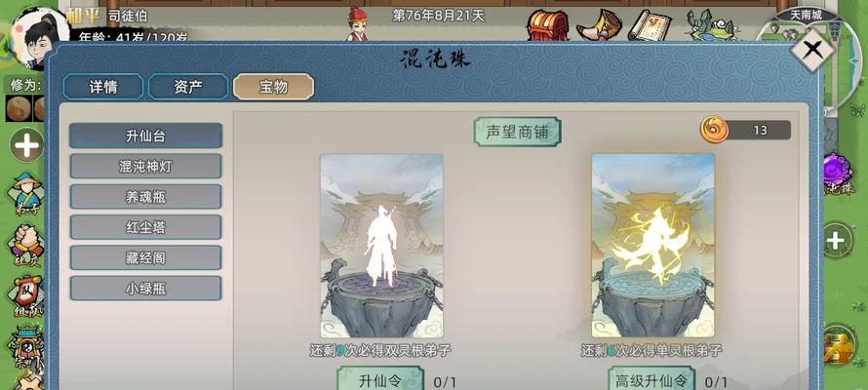Switch to the 资产 tab
Image resolution: width=868 pixels, height=390 pixels.
click(188, 87)
